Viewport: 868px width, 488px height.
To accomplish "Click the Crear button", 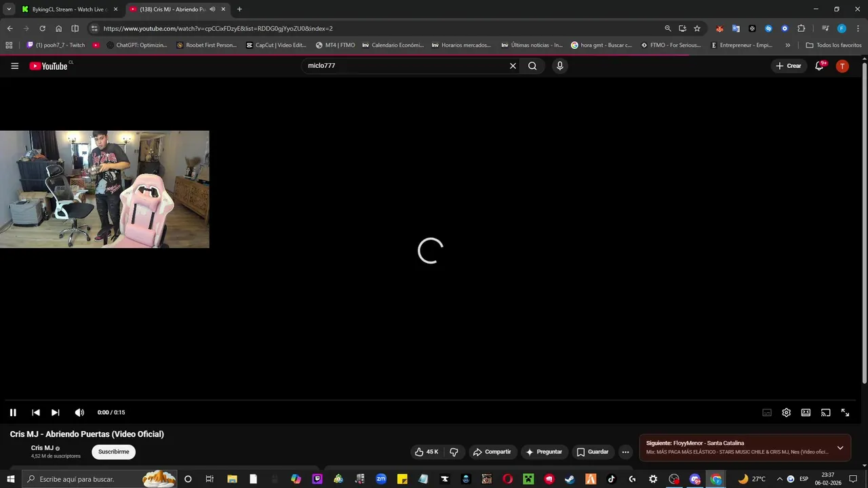I will click(x=789, y=66).
